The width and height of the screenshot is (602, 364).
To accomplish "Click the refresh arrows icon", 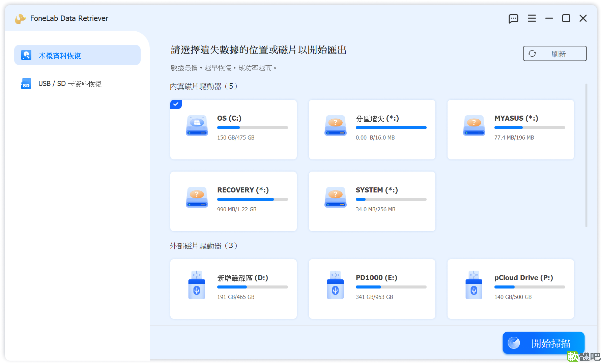I will coord(532,54).
